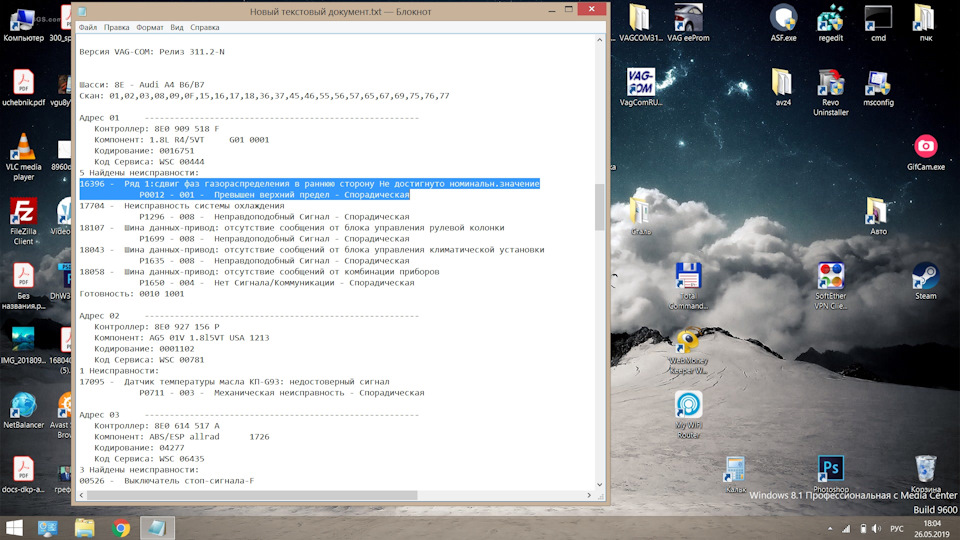The image size is (960, 540).
Task: Select the IMG_201809 image file icon
Action: click(x=23, y=346)
